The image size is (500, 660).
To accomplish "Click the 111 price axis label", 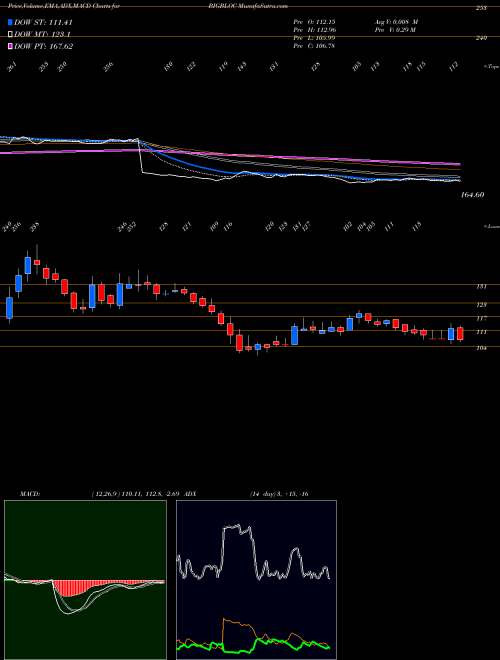I will tap(481, 332).
